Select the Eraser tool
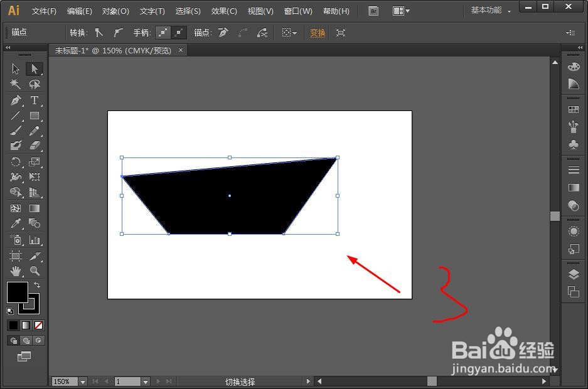Image resolution: width=588 pixels, height=389 pixels. pos(34,146)
